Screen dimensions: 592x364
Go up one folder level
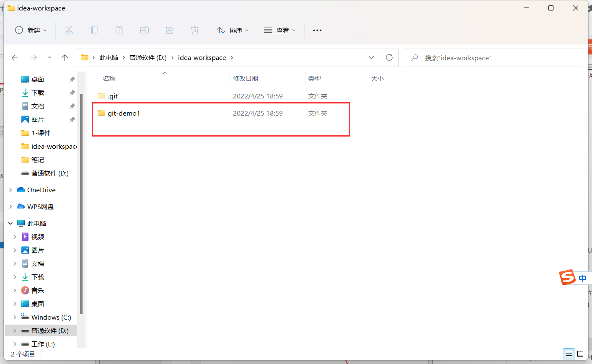point(65,58)
